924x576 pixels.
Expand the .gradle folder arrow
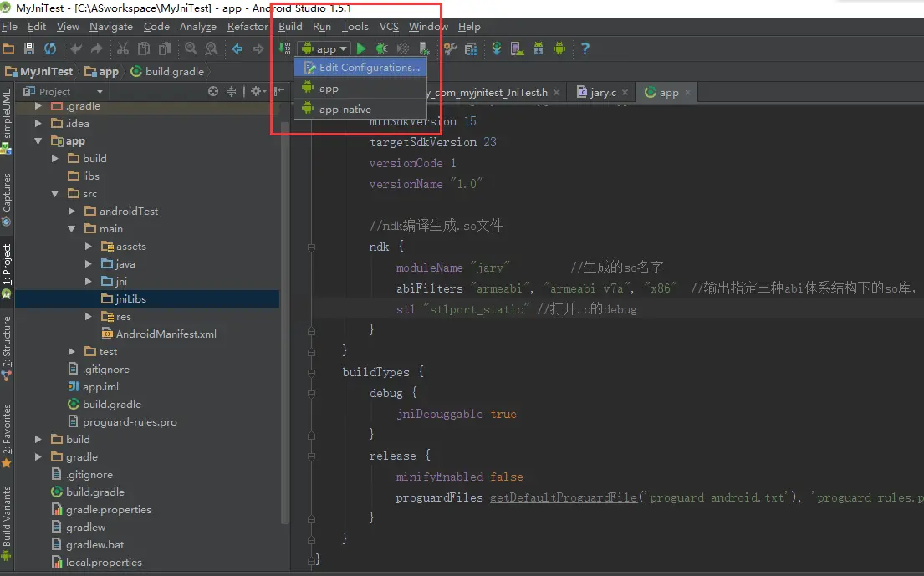click(x=38, y=106)
